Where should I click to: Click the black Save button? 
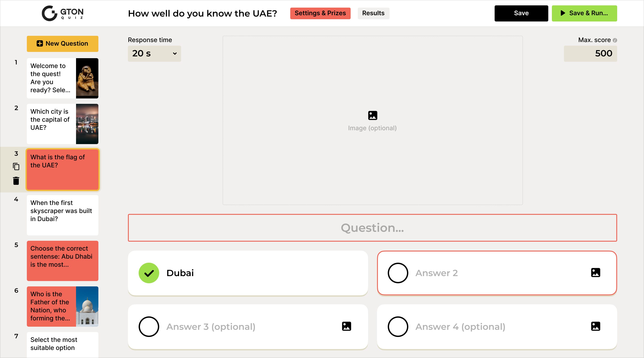click(x=521, y=13)
